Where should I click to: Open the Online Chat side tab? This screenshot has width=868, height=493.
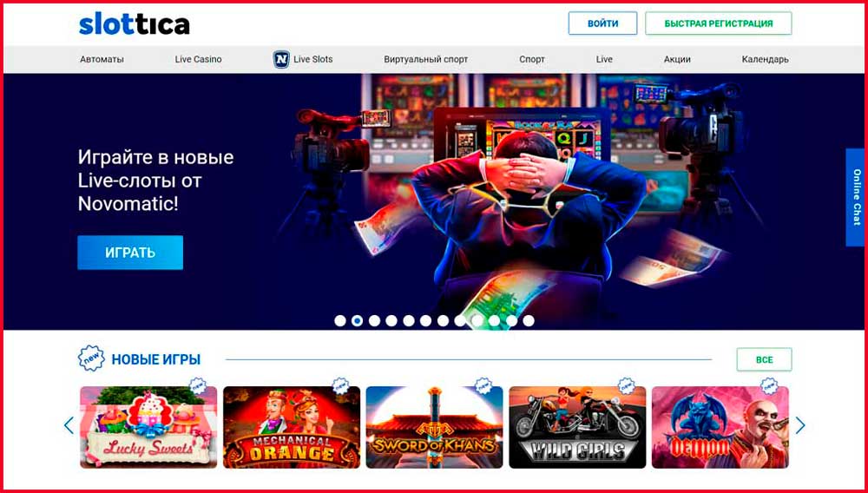click(857, 197)
